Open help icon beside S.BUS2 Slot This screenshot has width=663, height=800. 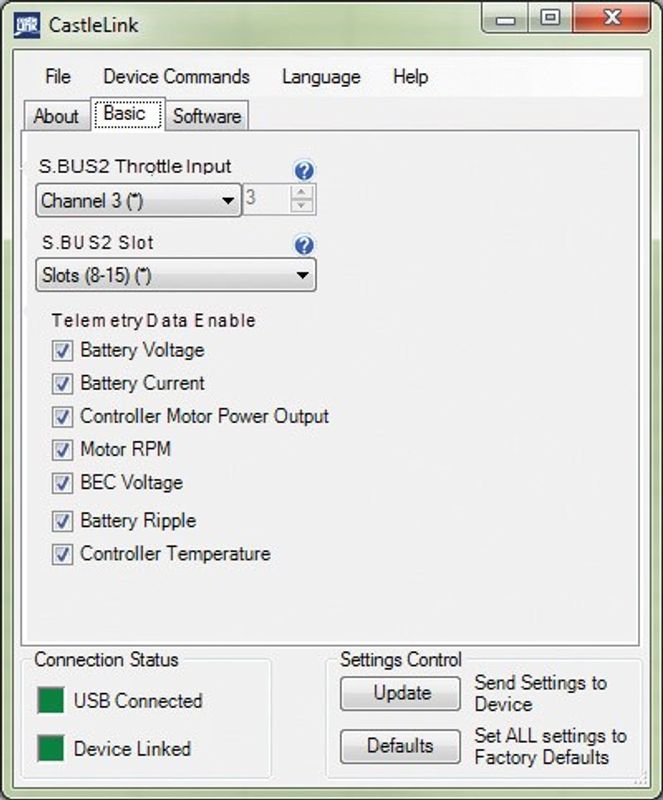coord(304,245)
